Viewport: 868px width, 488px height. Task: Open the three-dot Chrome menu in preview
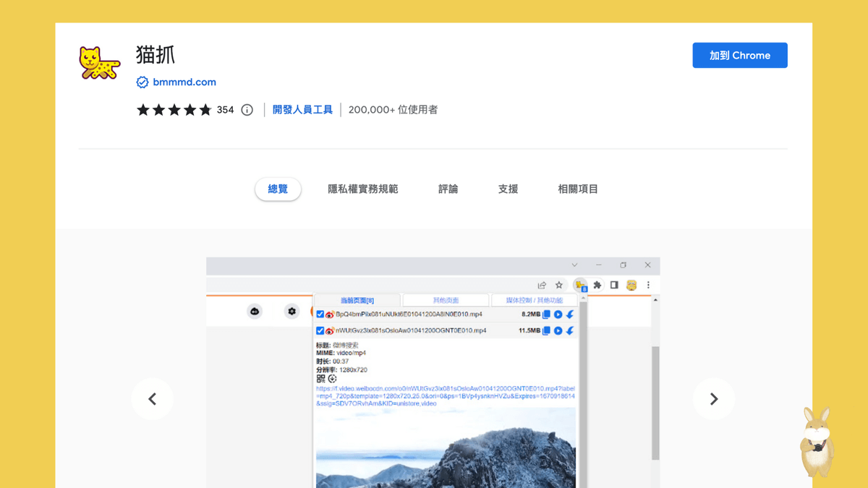(648, 286)
